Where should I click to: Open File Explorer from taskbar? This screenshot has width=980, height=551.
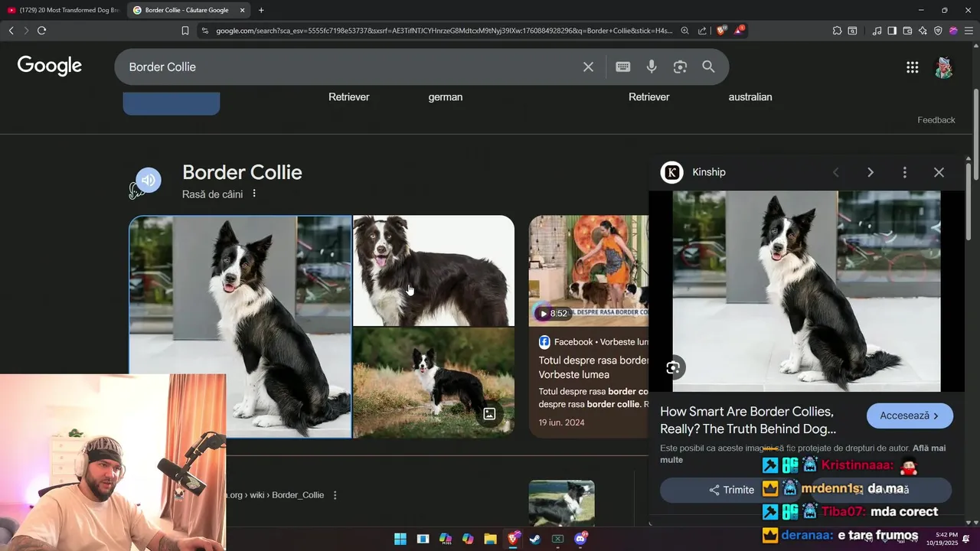click(x=491, y=539)
